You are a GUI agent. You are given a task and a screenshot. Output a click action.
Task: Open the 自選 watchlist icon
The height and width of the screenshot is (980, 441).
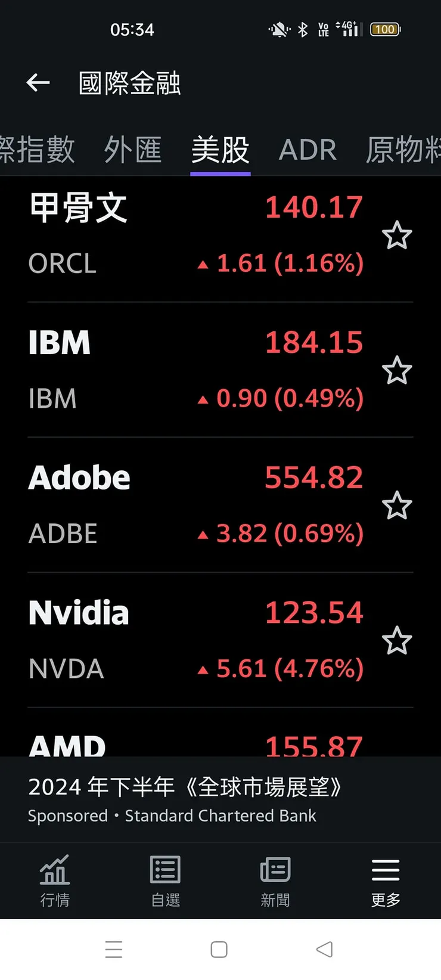(x=165, y=880)
